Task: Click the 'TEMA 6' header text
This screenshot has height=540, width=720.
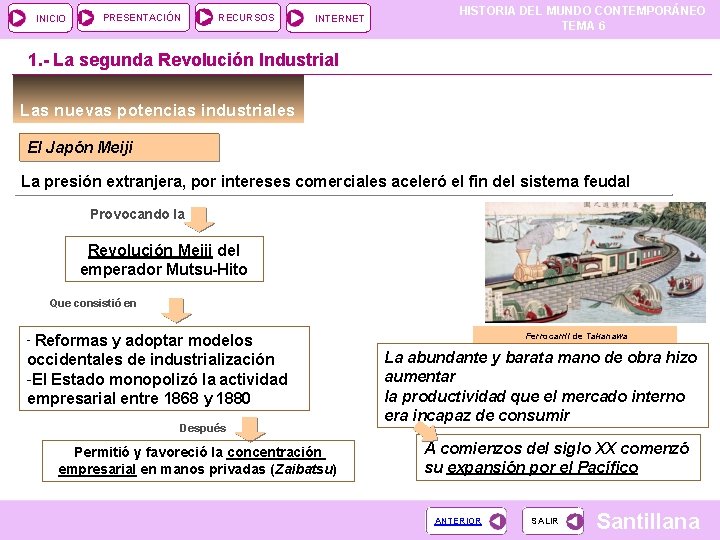Action: (x=583, y=26)
